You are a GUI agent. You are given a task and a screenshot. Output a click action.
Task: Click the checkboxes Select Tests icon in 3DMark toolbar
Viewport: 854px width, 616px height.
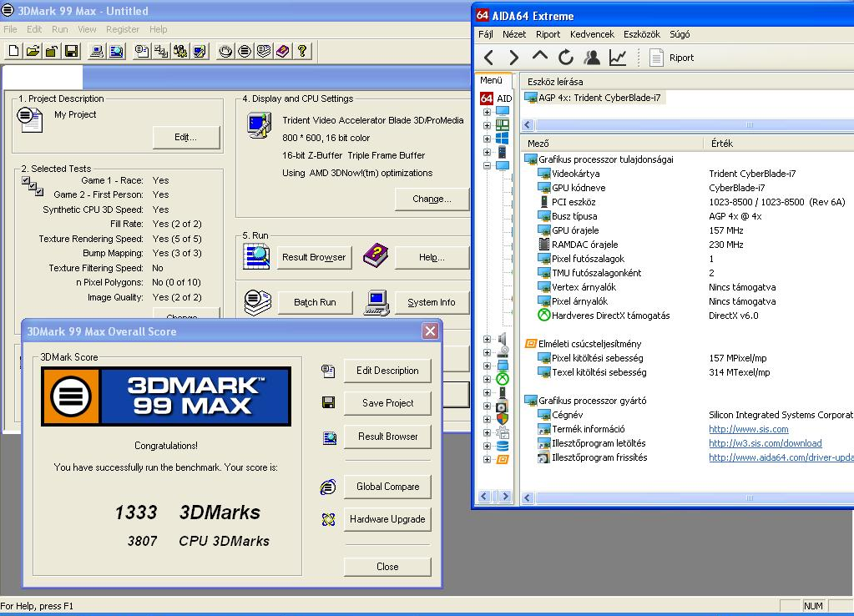tap(160, 51)
